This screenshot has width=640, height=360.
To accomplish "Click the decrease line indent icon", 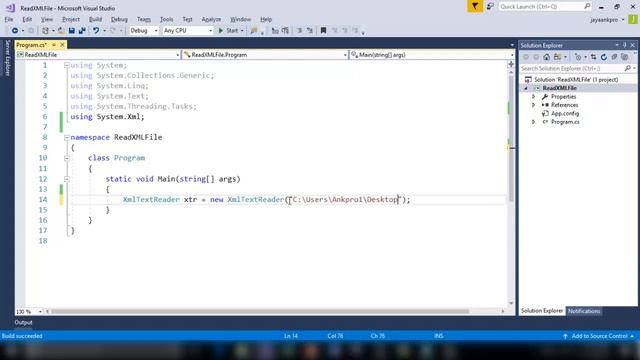I will point(275,31).
